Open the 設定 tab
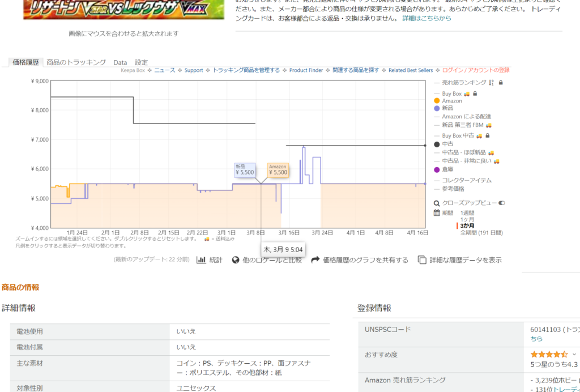Image resolution: width=580 pixels, height=392 pixels. 141,62
